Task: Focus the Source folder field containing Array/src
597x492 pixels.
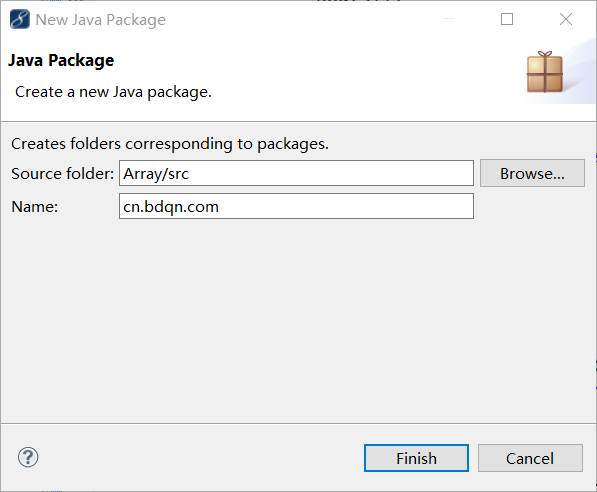Action: point(296,173)
